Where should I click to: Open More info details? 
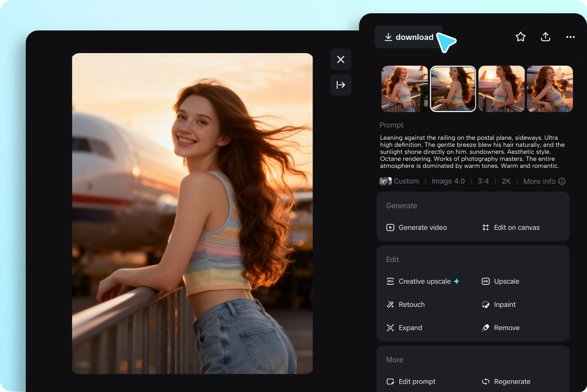pos(544,181)
